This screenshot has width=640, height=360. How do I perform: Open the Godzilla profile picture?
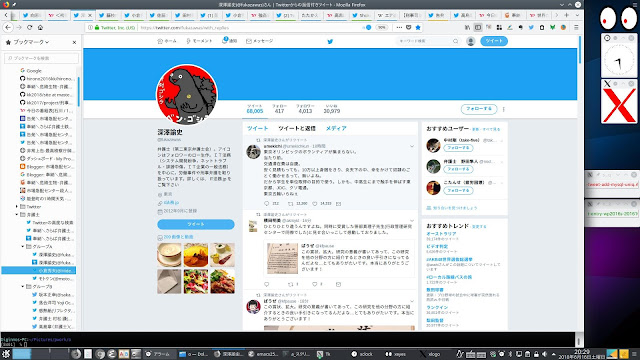(x=187, y=95)
